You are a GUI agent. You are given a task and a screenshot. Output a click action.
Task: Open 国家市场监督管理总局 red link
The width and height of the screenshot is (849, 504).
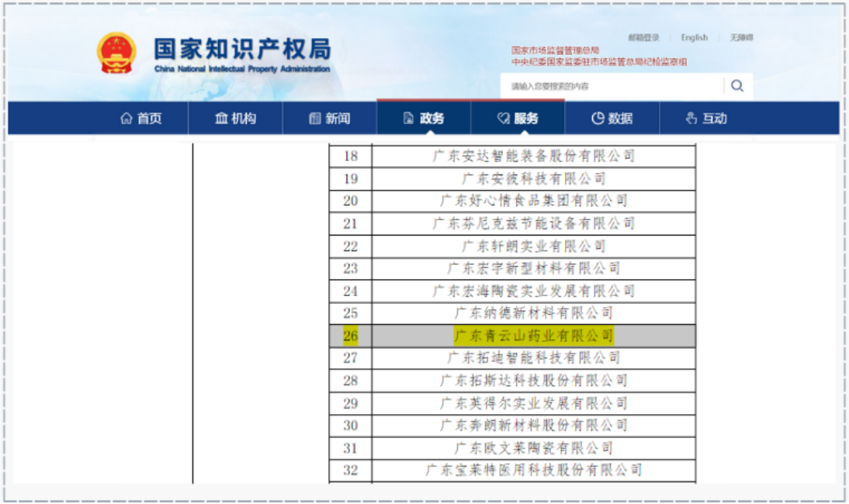pos(555,50)
